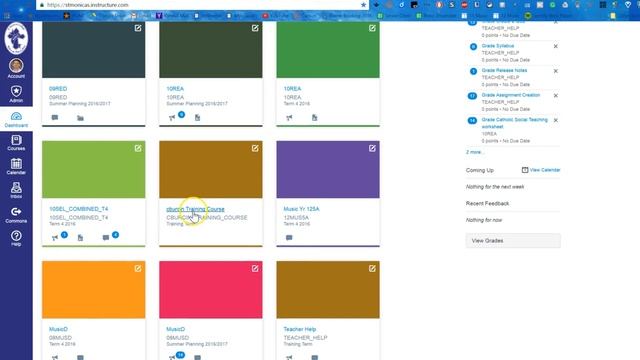This screenshot has height=360, width=640.
Task: Edit the 09RED course card color
Action: coord(138,28)
